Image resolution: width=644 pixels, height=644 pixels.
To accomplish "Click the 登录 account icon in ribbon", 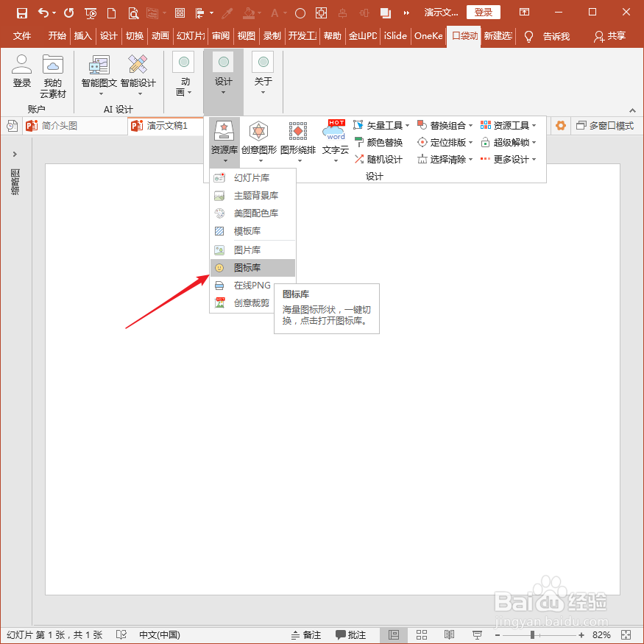I will tap(22, 71).
